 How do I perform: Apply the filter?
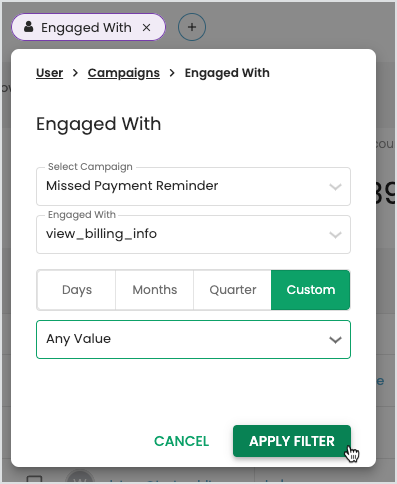[x=292, y=441]
